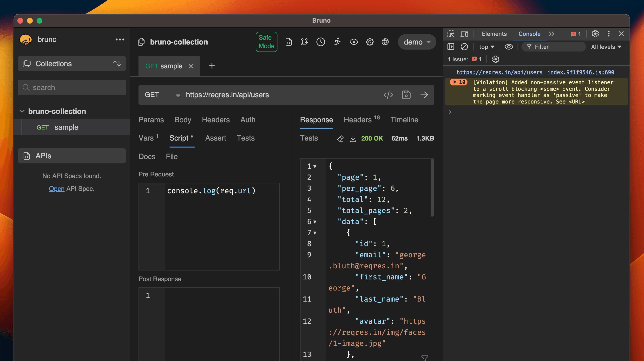This screenshot has height=361, width=644.
Task: Open the history clock icon in toolbar
Action: [321, 42]
